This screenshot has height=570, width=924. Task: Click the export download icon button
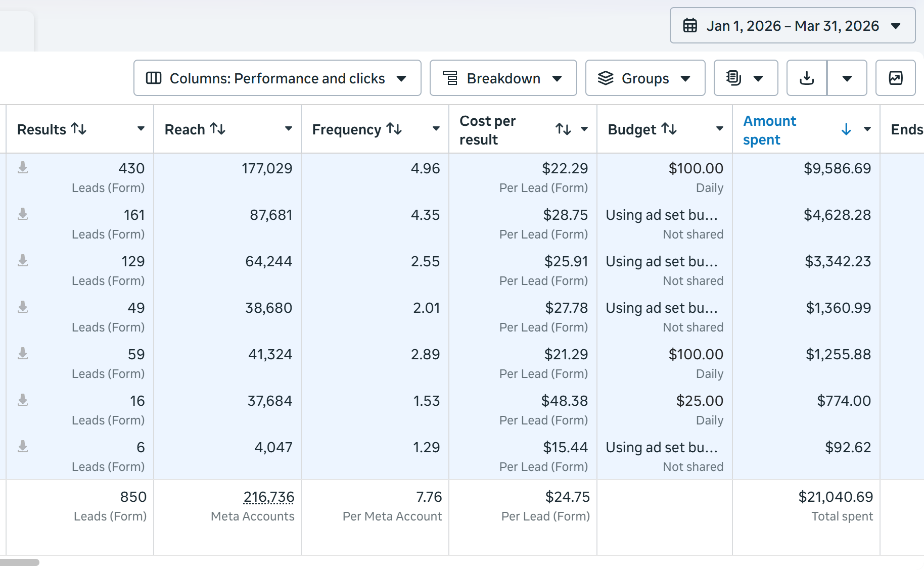click(807, 78)
